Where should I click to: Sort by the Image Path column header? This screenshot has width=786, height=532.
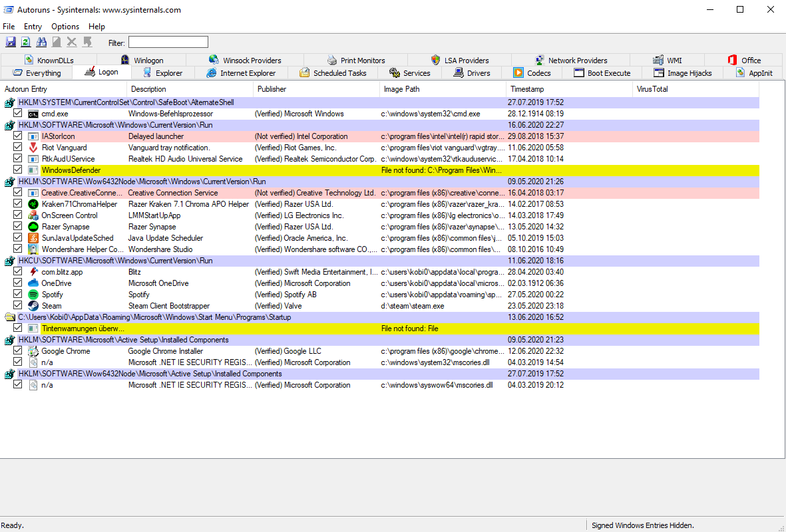pos(443,89)
